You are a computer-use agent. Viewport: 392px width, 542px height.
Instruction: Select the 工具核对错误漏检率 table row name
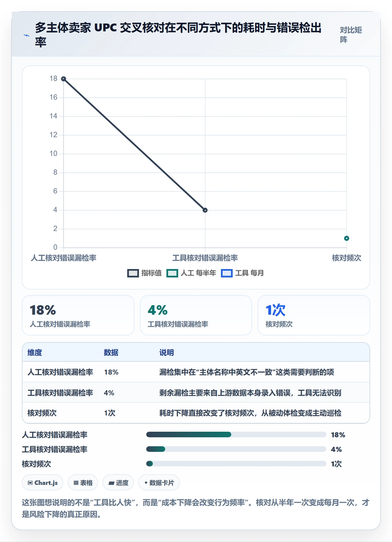coord(60,393)
